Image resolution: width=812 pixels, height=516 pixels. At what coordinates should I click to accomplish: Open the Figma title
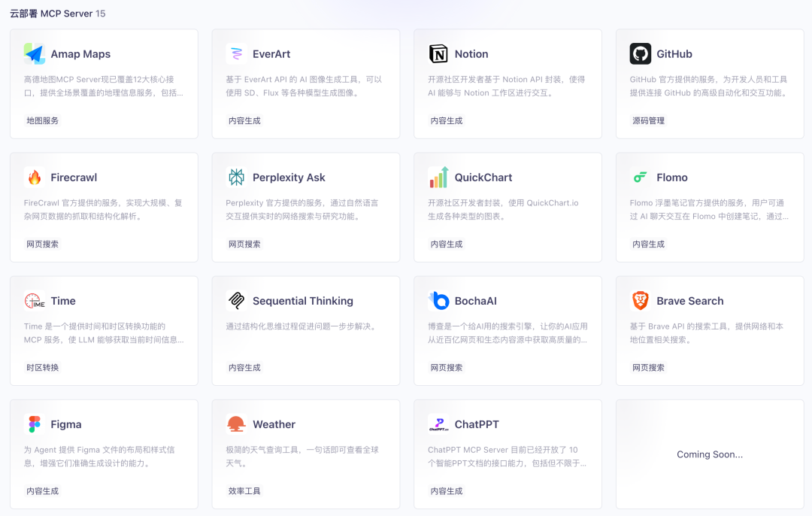tap(65, 425)
